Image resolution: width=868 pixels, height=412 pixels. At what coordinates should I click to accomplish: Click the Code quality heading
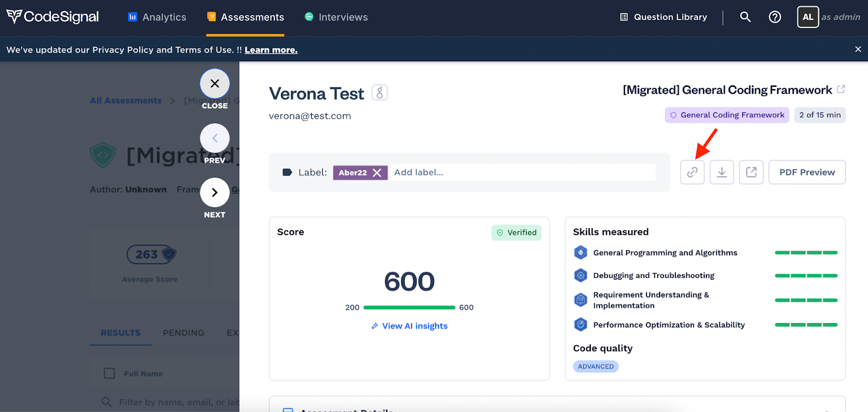pos(603,348)
